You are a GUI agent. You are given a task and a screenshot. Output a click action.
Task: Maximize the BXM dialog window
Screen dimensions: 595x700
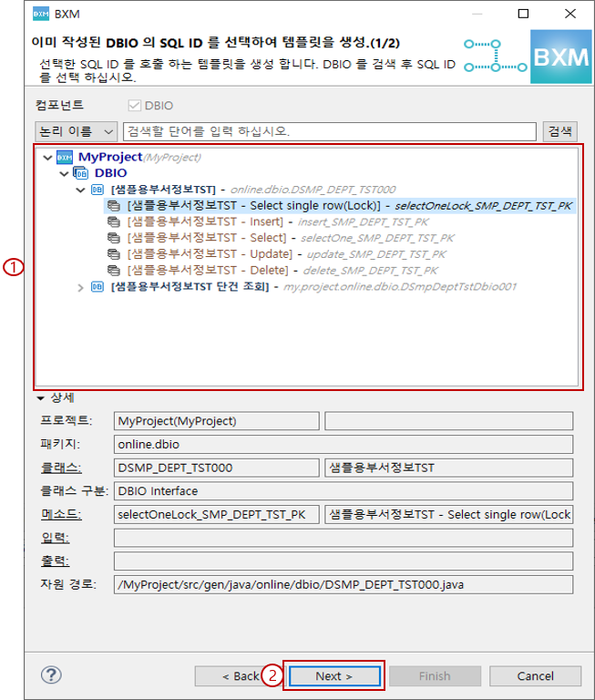pyautogui.click(x=523, y=14)
